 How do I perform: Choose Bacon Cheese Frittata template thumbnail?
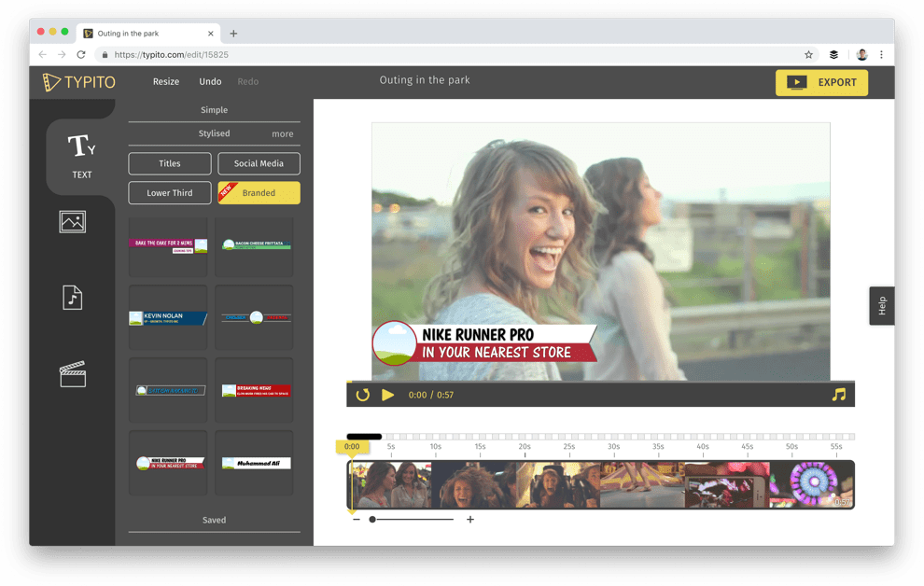[x=254, y=246]
